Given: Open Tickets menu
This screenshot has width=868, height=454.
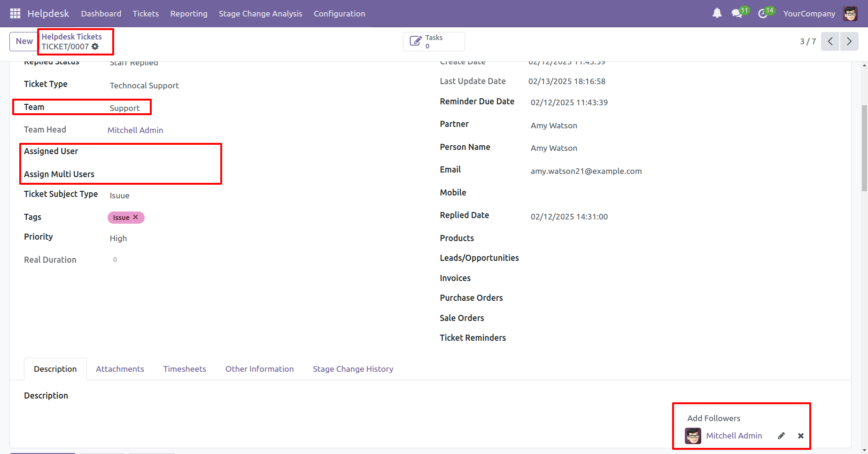Looking at the screenshot, I should pyautogui.click(x=146, y=14).
